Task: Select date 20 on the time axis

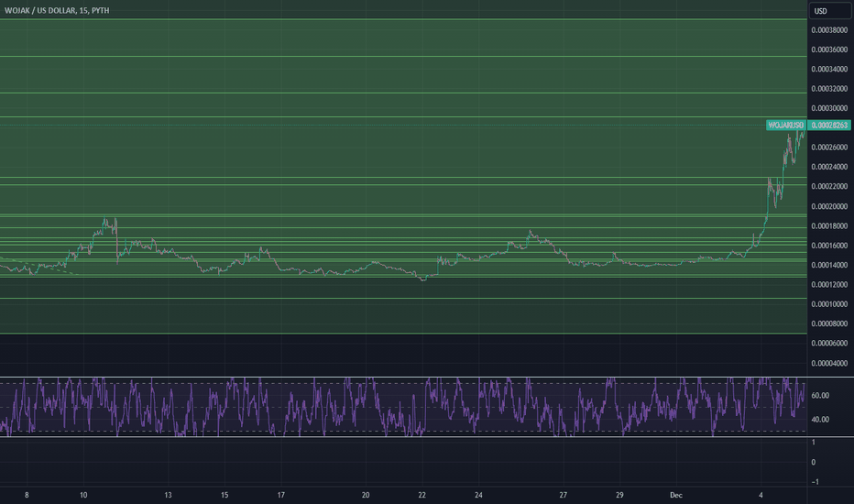Action: 366,495
